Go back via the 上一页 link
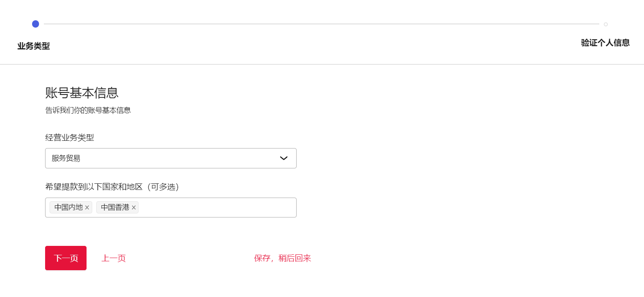This screenshot has width=644, height=297. [114, 258]
